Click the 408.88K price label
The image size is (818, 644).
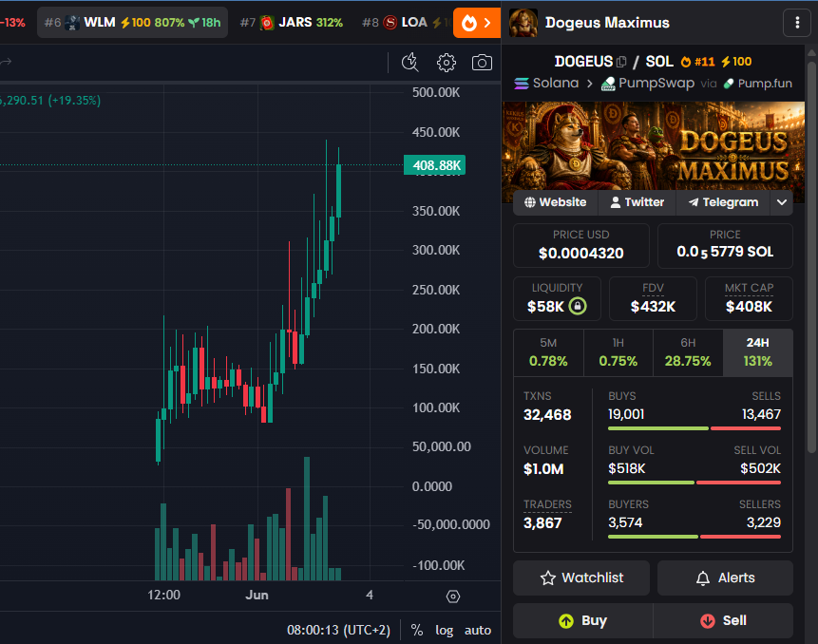434,165
